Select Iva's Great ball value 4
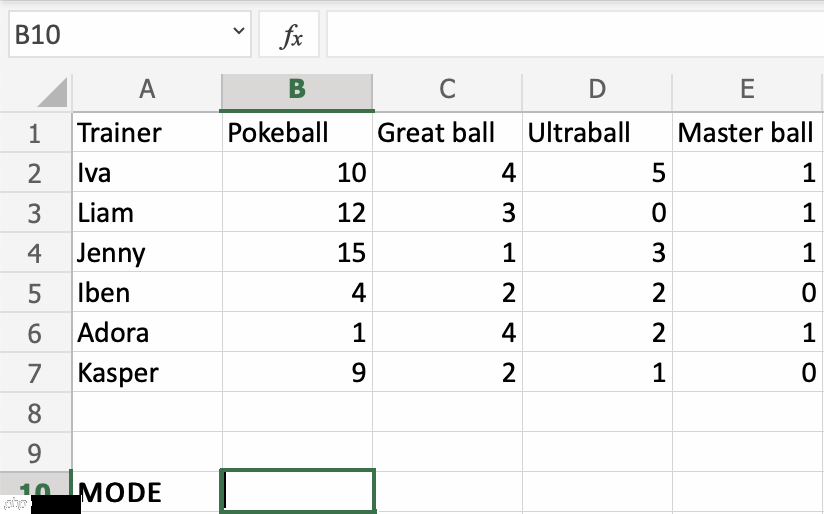Screen dimensions: 824x514 447,172
